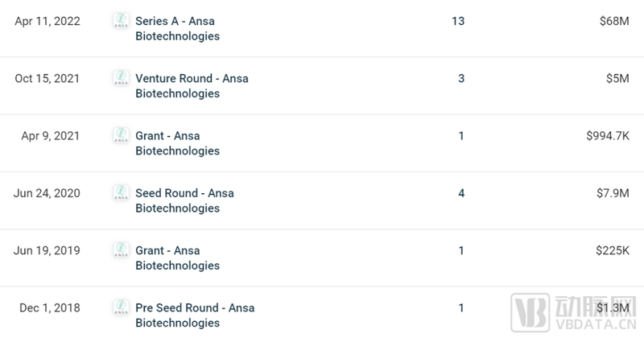Open Seed Round - Ansa Biotechnologies link
644x338 pixels.
pyautogui.click(x=184, y=200)
